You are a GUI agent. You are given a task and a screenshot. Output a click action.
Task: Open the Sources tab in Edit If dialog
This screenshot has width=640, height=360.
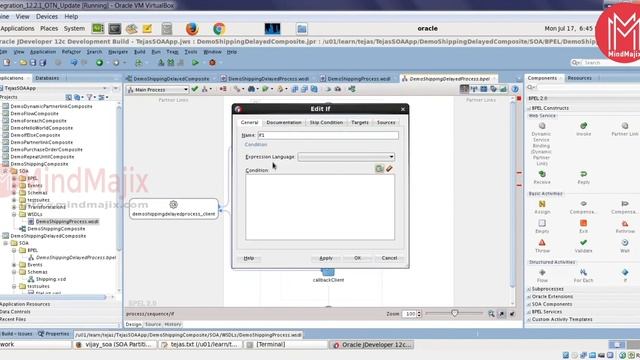tap(386, 122)
